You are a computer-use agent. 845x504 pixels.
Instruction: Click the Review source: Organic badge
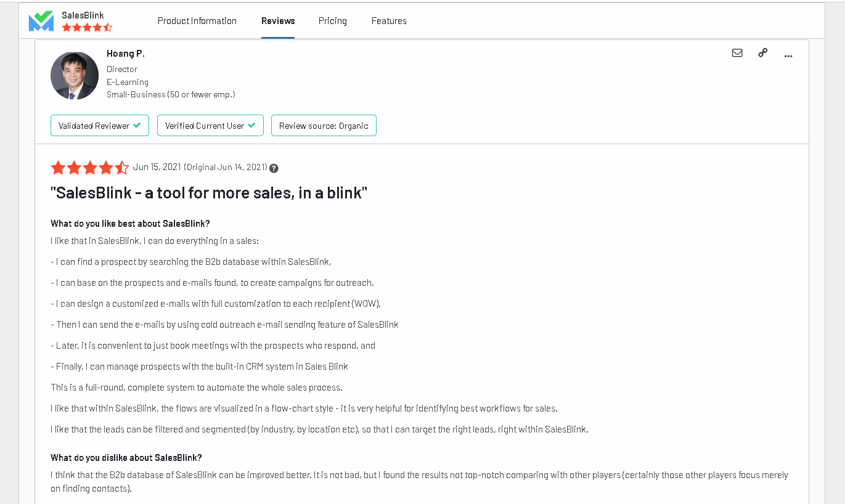[324, 126]
